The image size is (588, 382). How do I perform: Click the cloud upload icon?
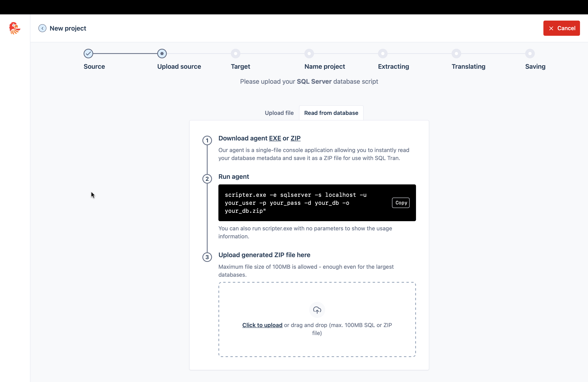tap(317, 310)
